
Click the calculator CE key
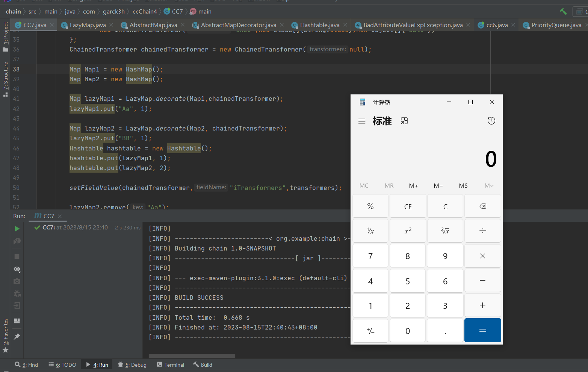tap(408, 206)
